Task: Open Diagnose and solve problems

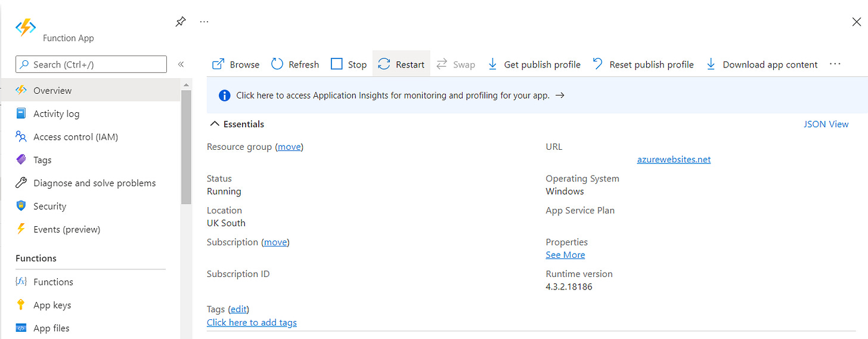Action: tap(90, 183)
